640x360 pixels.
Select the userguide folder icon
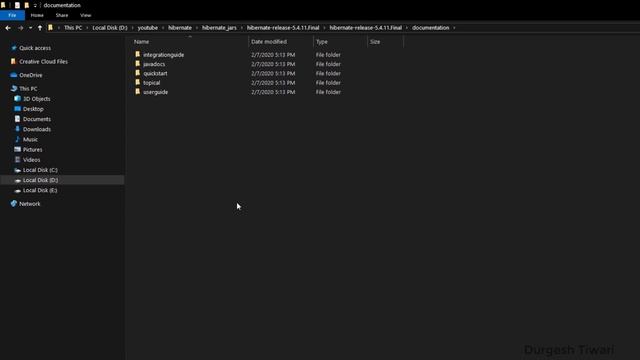coord(138,92)
